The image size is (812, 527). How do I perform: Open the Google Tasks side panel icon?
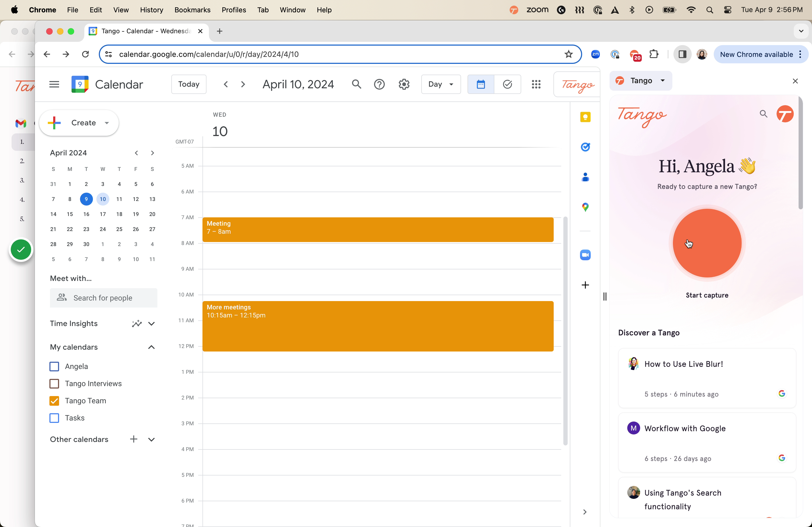coord(585,147)
